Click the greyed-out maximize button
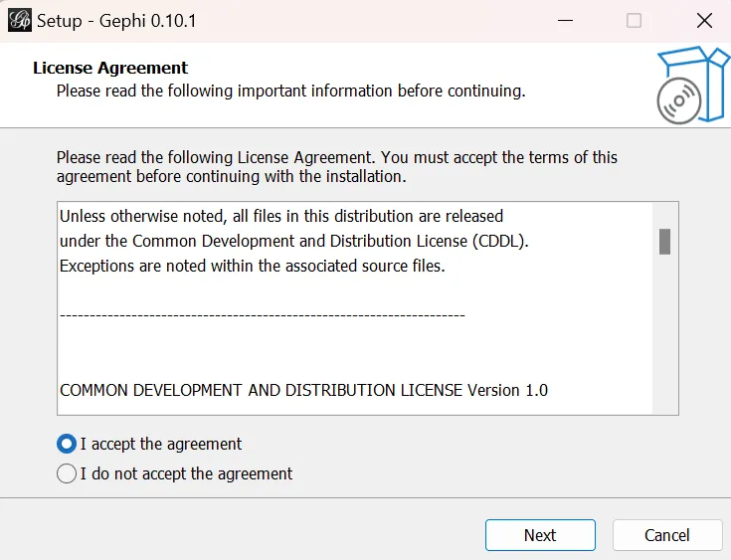 click(x=634, y=20)
